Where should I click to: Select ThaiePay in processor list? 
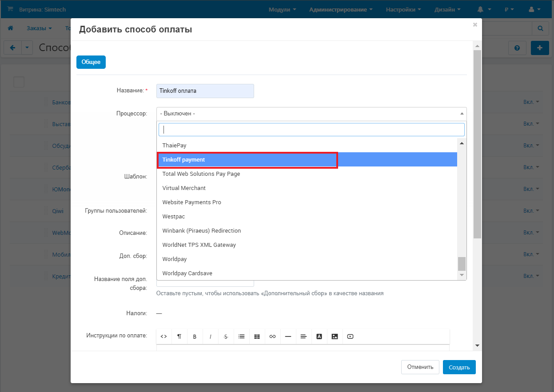click(307, 146)
